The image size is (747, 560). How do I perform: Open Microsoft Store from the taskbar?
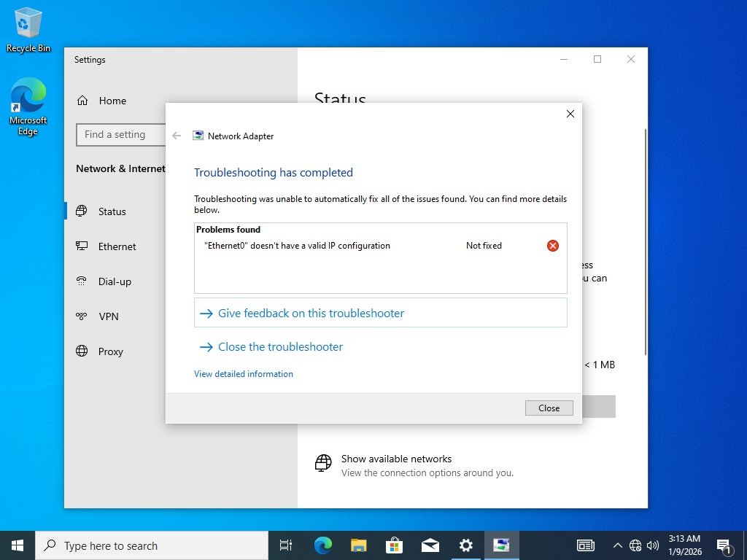click(x=394, y=545)
